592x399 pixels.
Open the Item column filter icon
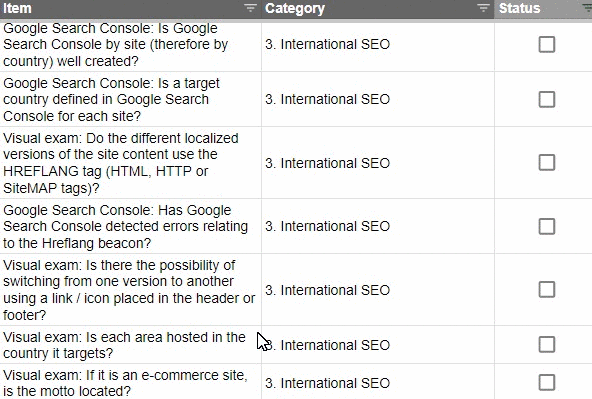pos(250,8)
